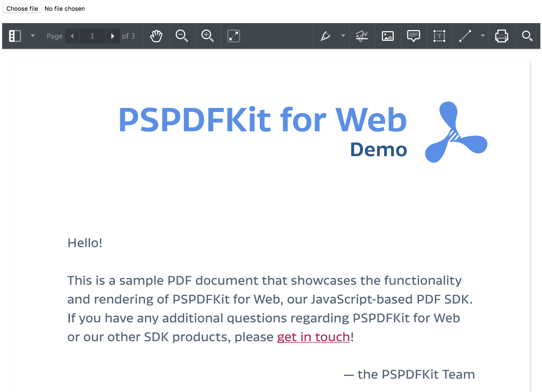Open the signature tool
The width and height of the screenshot is (542, 392).
tap(362, 36)
